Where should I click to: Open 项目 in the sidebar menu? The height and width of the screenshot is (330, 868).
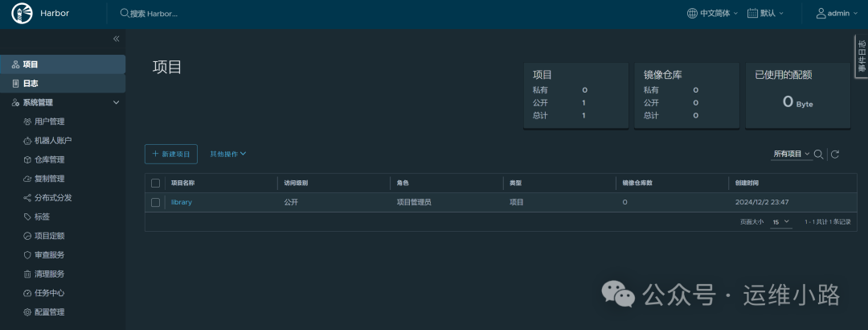[x=63, y=65]
